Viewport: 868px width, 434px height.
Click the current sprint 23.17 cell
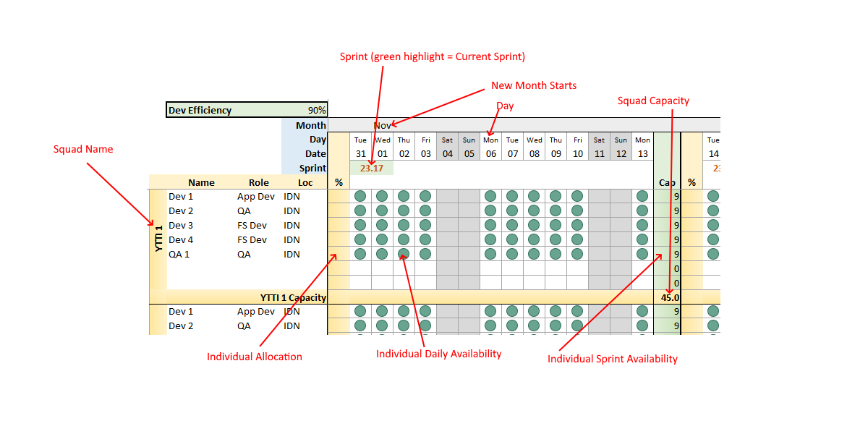371,168
